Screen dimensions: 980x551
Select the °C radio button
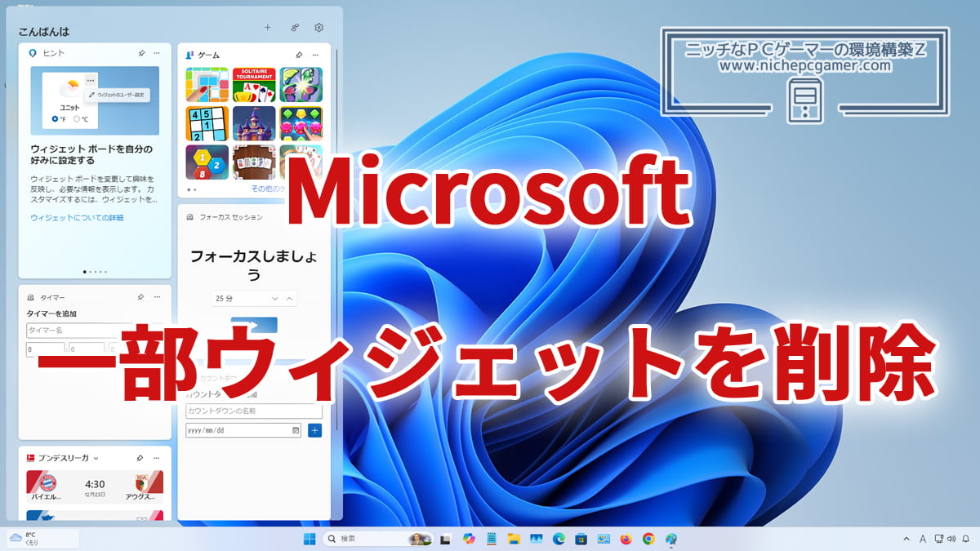point(77,119)
